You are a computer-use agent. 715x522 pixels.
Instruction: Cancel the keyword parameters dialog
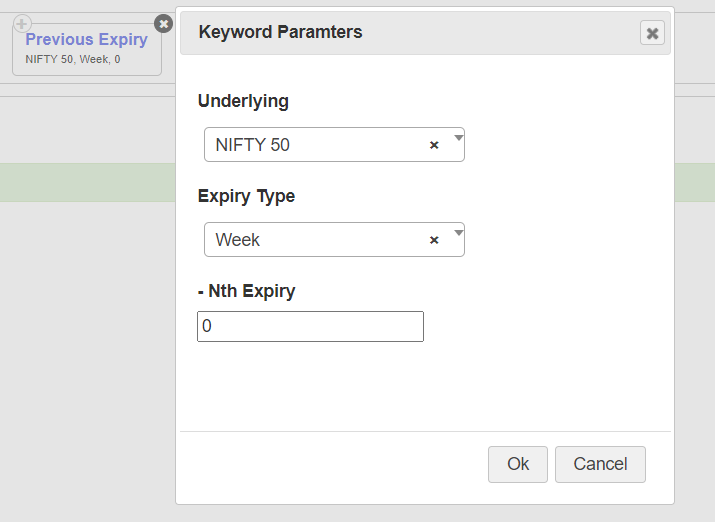click(x=600, y=464)
